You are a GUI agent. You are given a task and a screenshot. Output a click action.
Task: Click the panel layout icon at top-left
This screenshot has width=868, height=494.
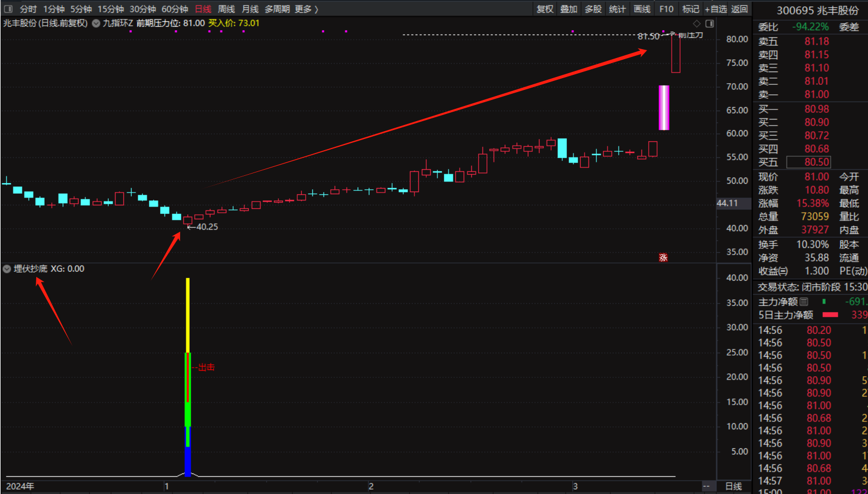pyautogui.click(x=8, y=9)
